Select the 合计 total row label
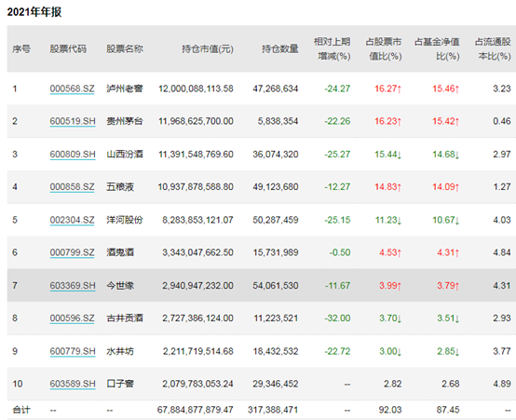Viewport: 516px width, 420px height. point(21,410)
